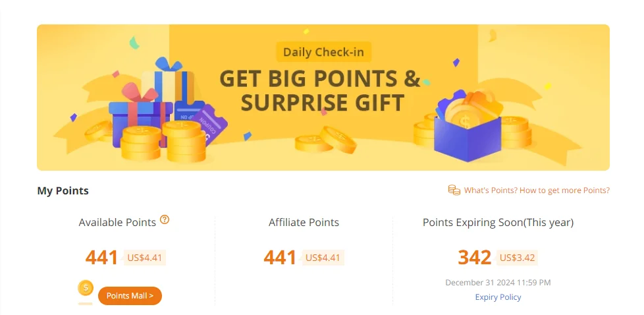Click the "GET BIG POINTS & SURPRISE GIFT" headline
Viewport: 644px width, 315px height.
(320, 90)
